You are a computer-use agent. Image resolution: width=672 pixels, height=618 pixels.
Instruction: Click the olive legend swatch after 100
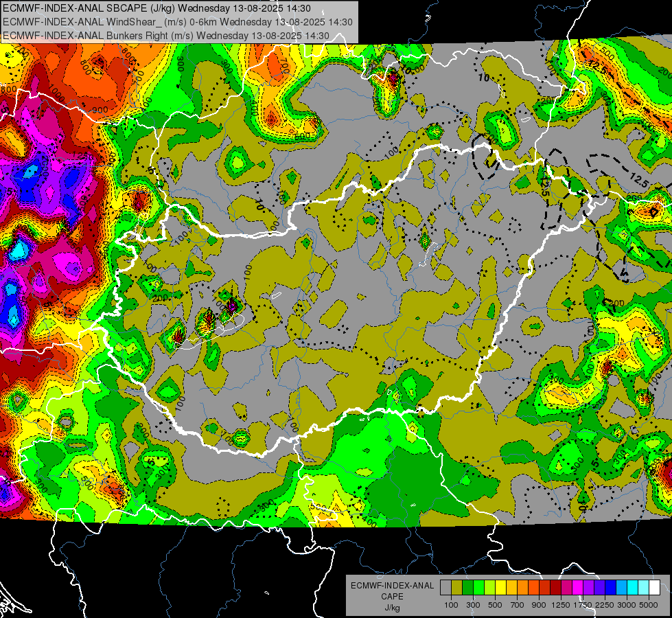pos(457,588)
